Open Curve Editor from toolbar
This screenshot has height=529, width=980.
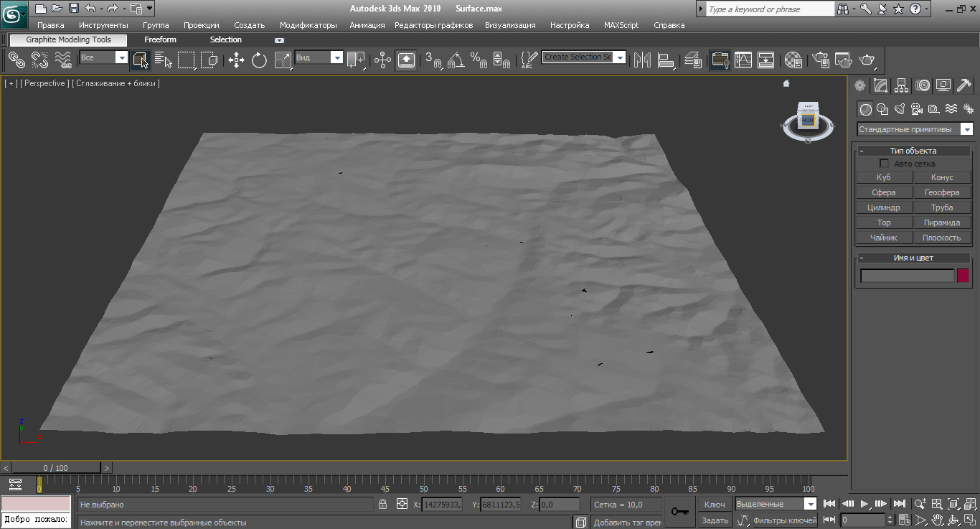[x=743, y=60]
